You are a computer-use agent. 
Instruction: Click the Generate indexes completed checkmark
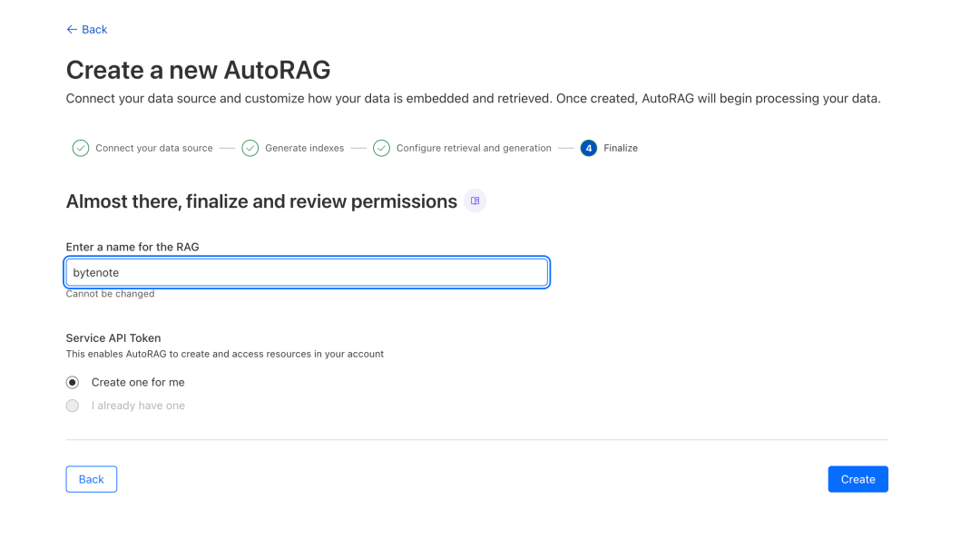tap(250, 147)
